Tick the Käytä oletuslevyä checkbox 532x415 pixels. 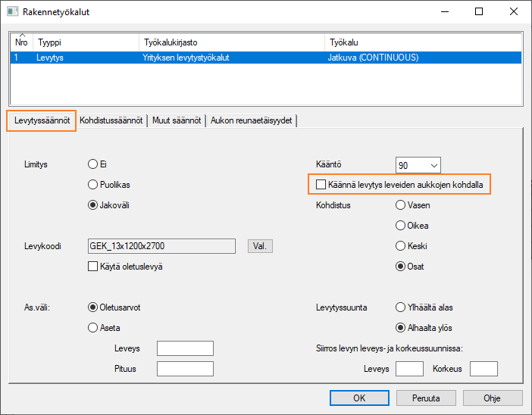click(94, 266)
